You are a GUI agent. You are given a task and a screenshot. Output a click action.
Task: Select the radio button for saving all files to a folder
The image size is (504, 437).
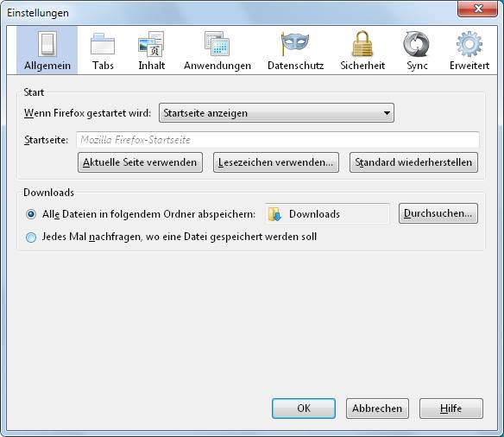click(x=31, y=214)
